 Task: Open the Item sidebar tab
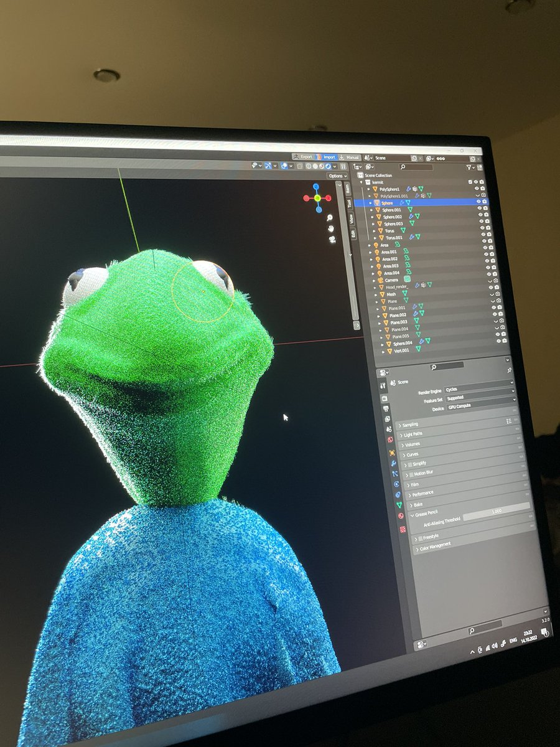pyautogui.click(x=348, y=189)
